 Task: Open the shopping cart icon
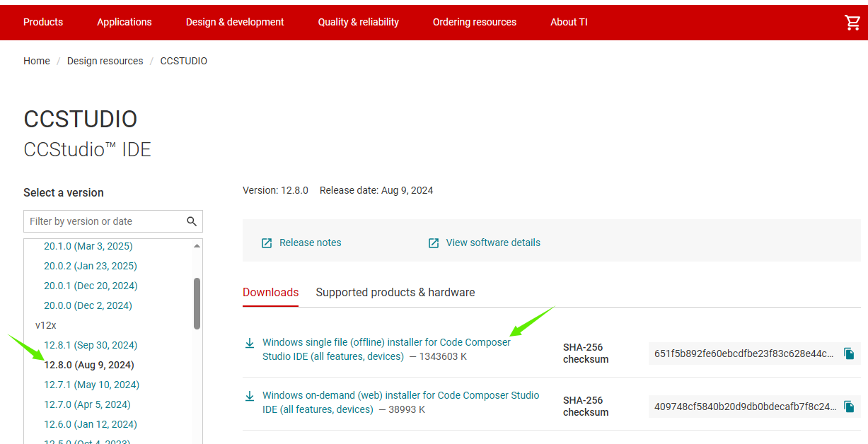852,23
